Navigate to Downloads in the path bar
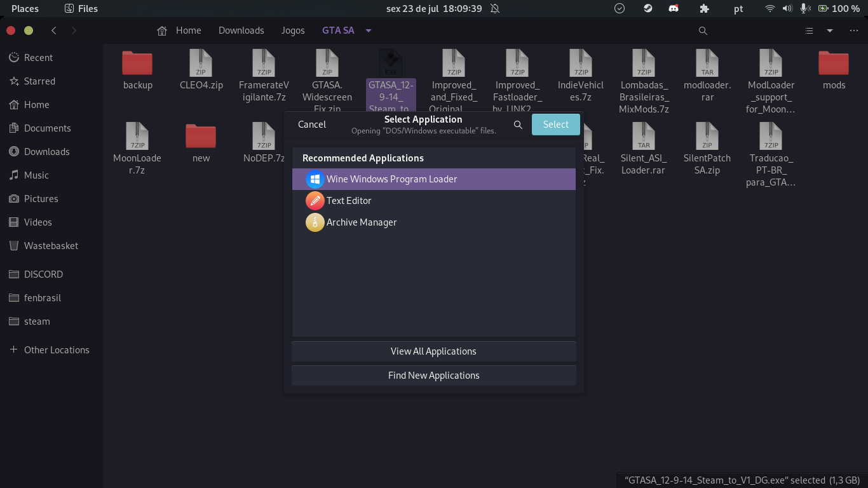The height and width of the screenshot is (488, 868). pyautogui.click(x=241, y=30)
